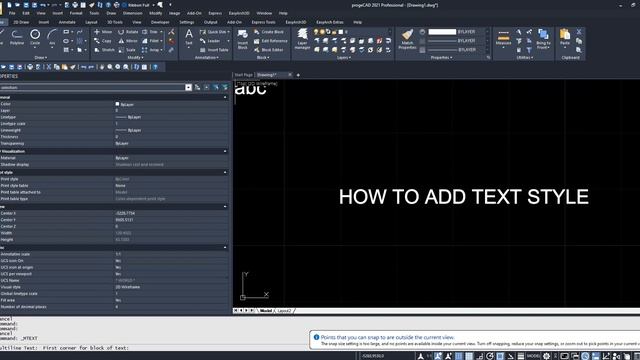Expand the Annotations panel dropdown
This screenshot has height=360, width=640.
pos(206,58)
